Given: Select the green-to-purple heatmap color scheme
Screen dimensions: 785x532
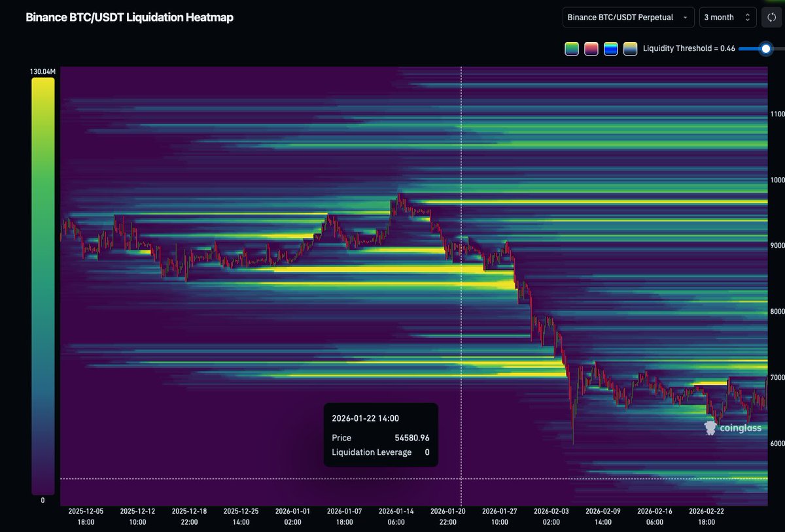Looking at the screenshot, I should click(x=571, y=48).
